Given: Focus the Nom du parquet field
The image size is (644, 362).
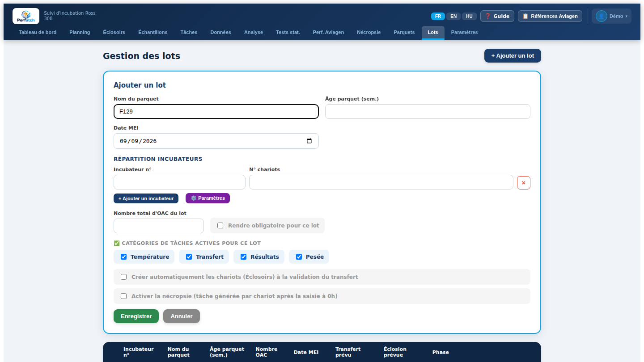Looking at the screenshot, I should coord(216,111).
